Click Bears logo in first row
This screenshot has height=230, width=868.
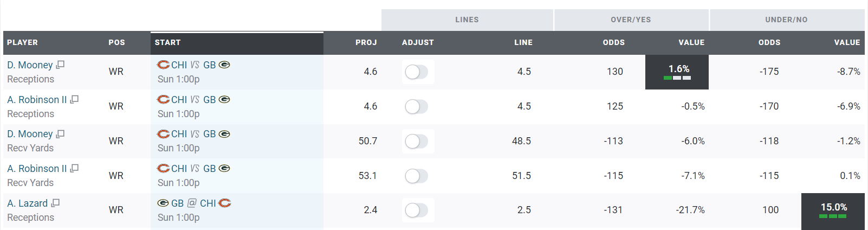click(x=163, y=65)
